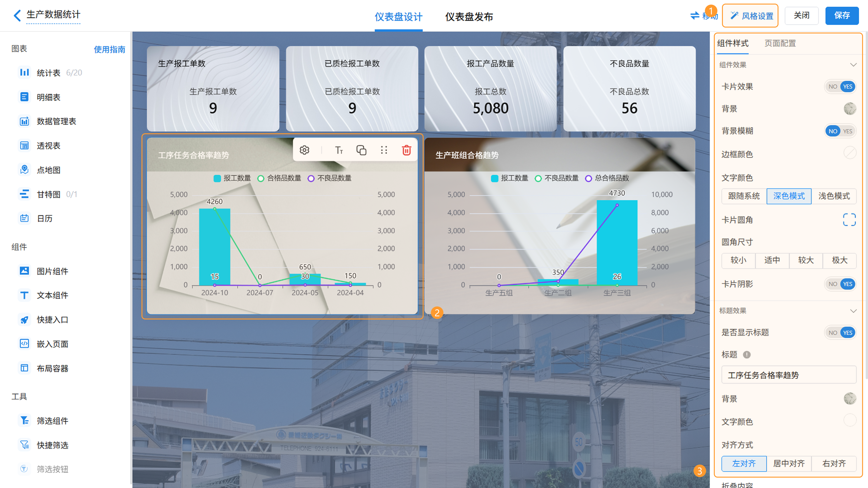Screen dimensions: 868x488
Task: Toggle the 卡片阴影 switch
Action: [840, 284]
